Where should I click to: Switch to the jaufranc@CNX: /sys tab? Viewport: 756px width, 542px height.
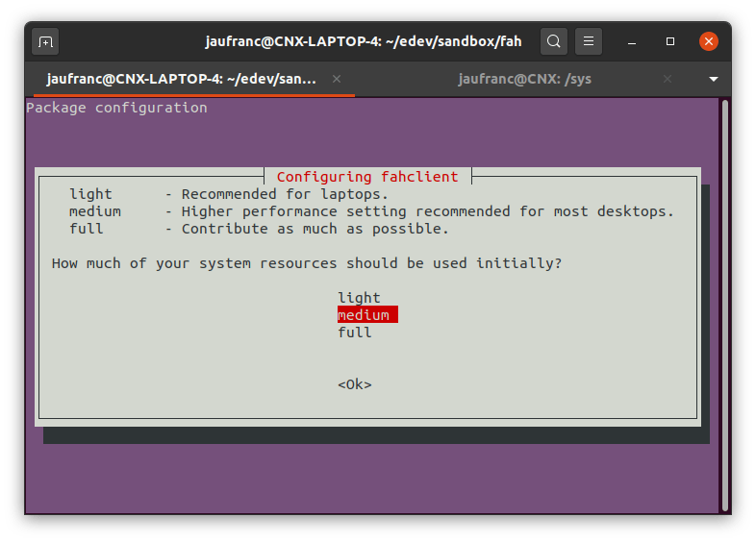click(x=524, y=79)
